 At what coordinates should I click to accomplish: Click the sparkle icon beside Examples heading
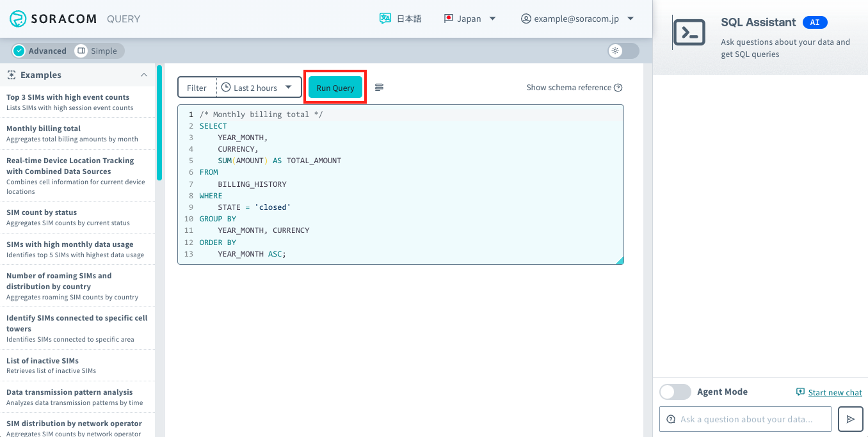point(12,75)
